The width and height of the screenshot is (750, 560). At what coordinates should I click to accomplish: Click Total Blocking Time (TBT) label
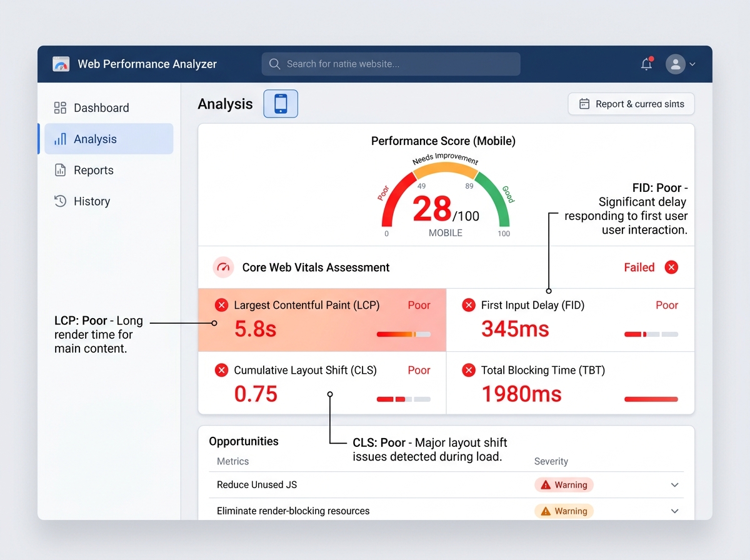tap(542, 370)
